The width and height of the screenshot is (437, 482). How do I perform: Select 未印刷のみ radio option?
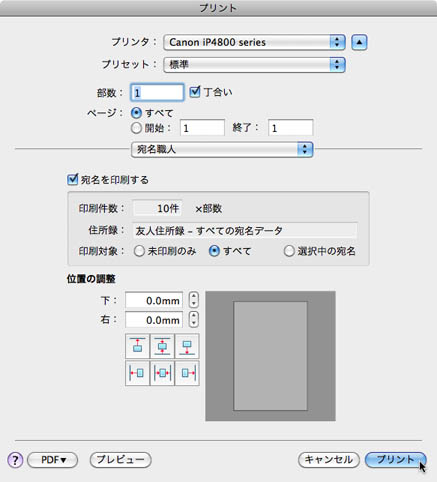tap(139, 251)
